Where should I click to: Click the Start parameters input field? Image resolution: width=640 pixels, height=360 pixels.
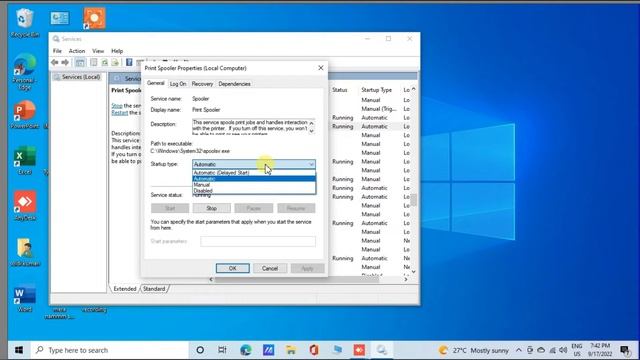pyautogui.click(x=258, y=241)
